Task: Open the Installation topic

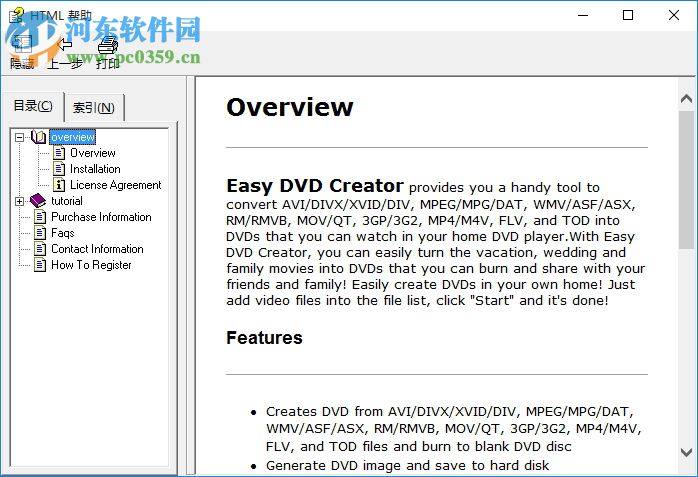Action: tap(95, 169)
